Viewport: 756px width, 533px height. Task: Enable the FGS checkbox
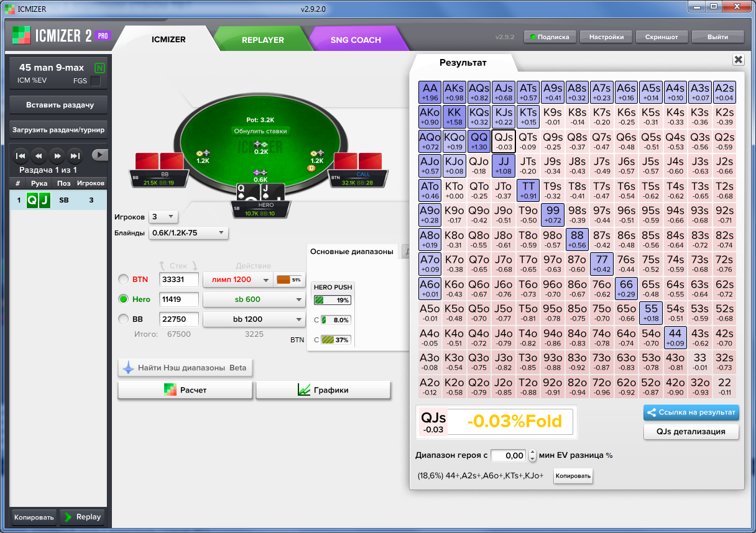(95, 81)
